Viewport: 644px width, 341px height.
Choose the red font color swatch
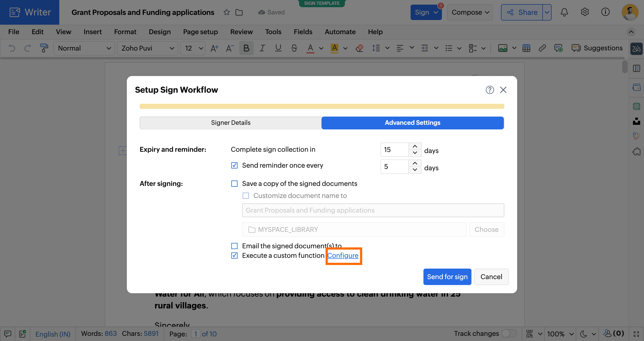point(310,48)
